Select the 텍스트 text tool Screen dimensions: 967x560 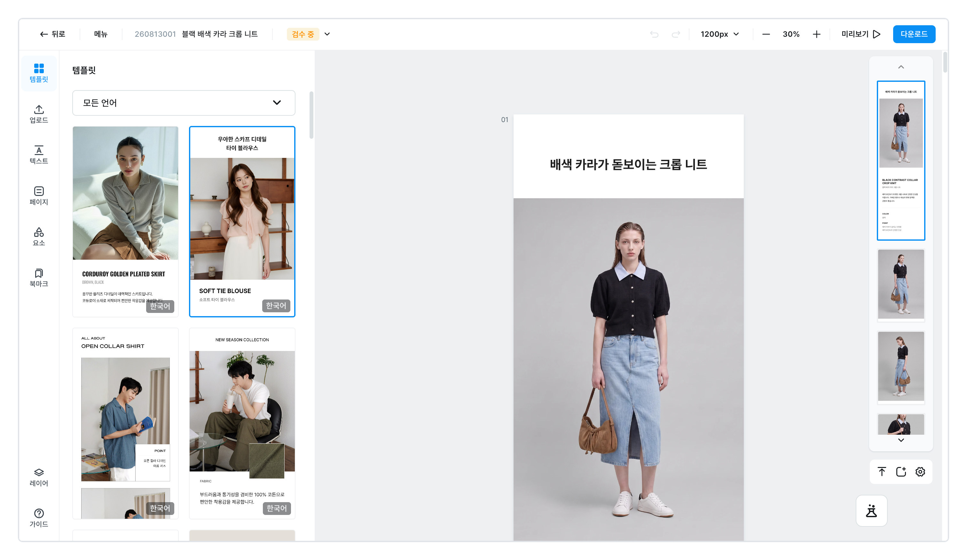coord(39,155)
